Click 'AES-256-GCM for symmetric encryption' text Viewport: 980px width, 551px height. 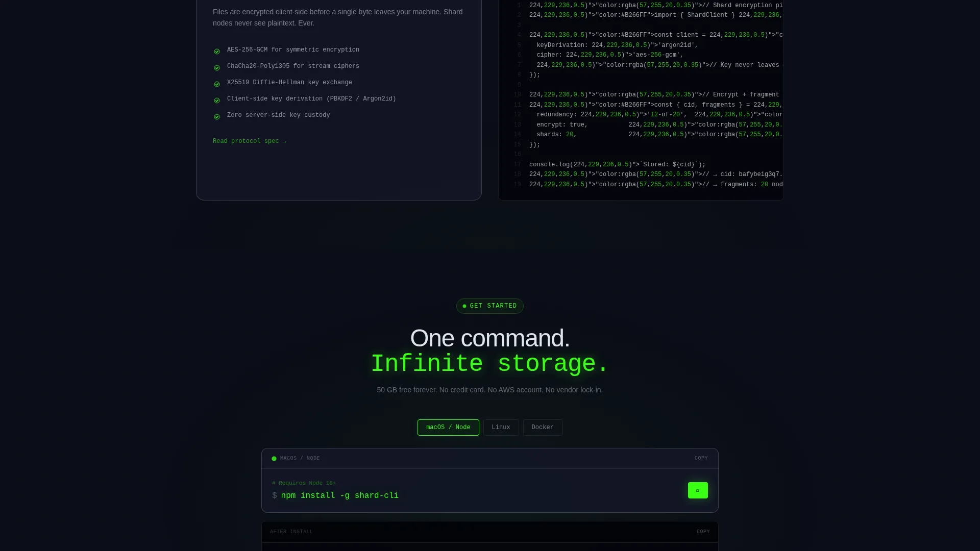[293, 50]
